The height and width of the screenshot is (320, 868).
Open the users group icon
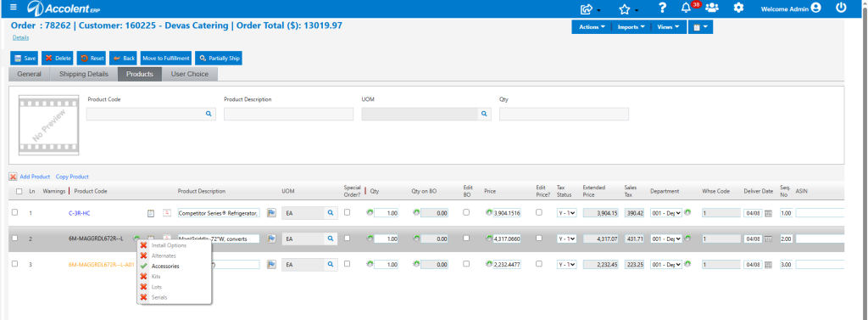712,8
